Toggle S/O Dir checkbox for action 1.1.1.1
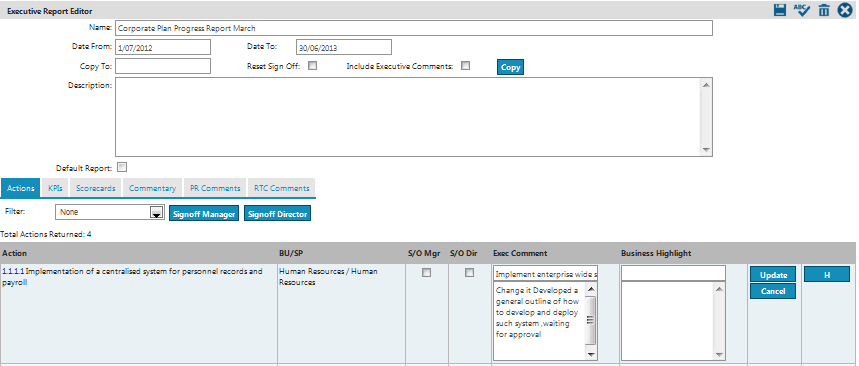859x366 pixels. click(469, 272)
